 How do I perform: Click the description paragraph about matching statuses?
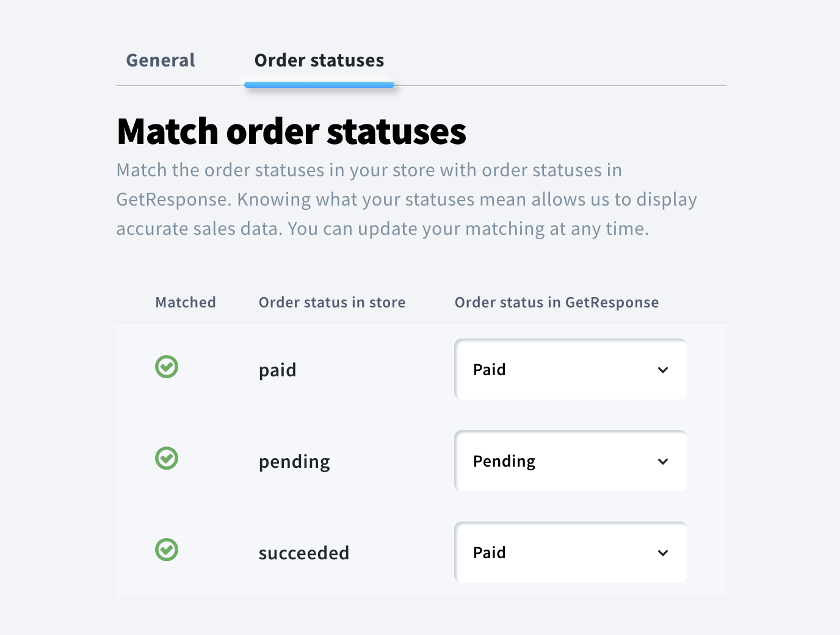pos(407,199)
